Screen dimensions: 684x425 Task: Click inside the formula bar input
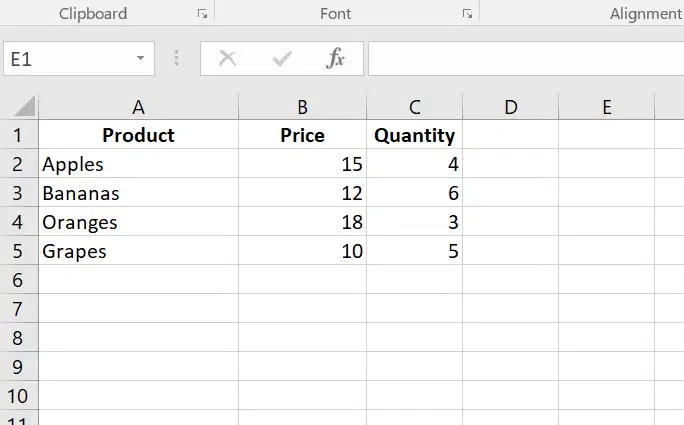click(x=520, y=59)
